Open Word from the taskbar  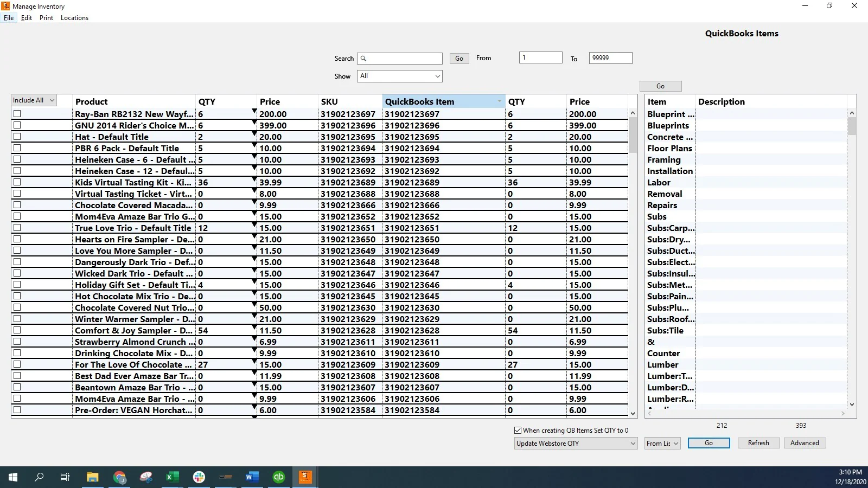pyautogui.click(x=252, y=477)
